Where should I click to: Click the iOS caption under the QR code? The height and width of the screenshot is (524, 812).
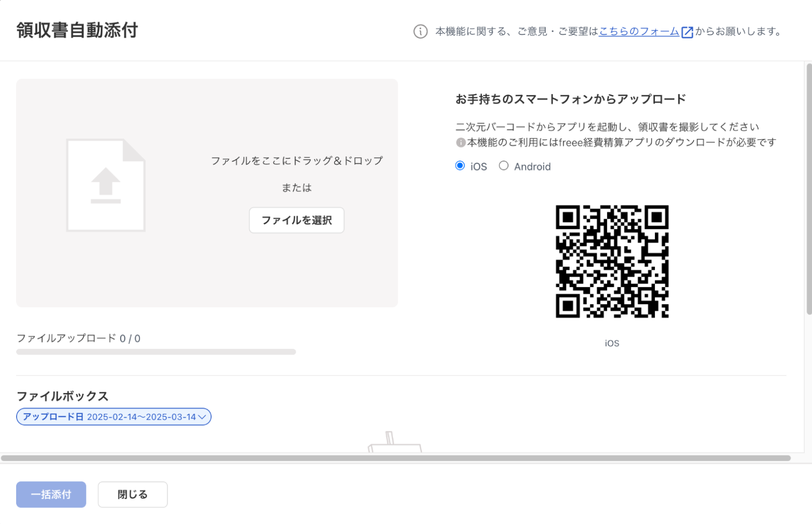point(612,344)
